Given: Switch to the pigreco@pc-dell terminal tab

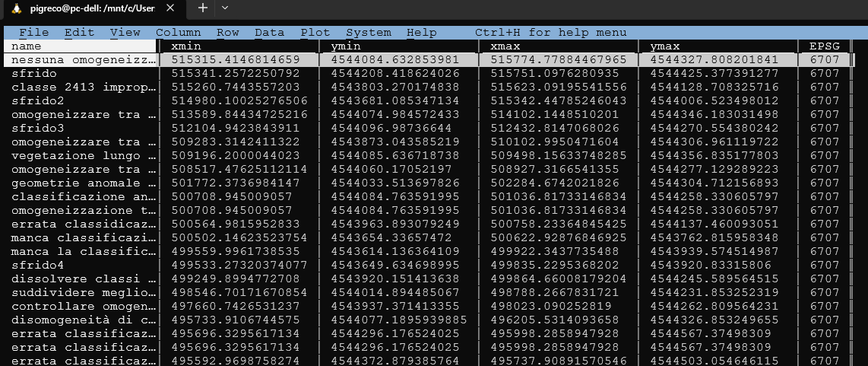Looking at the screenshot, I should coord(97,8).
